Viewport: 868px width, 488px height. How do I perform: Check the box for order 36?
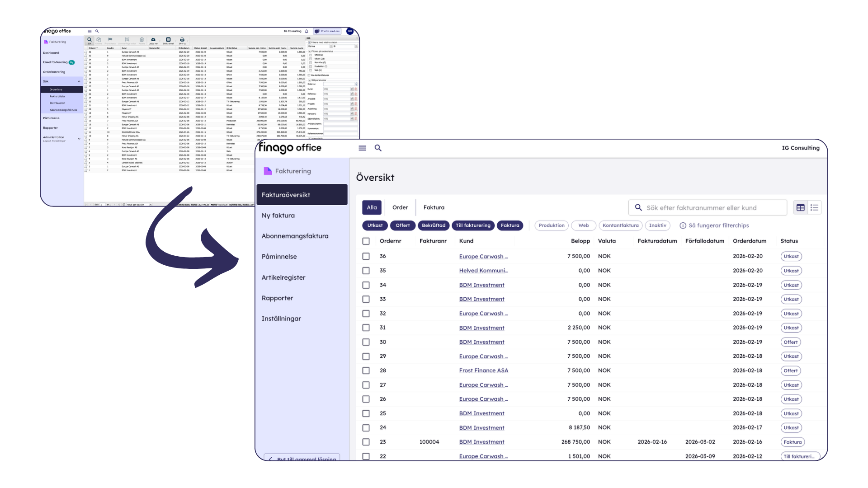[x=366, y=256]
